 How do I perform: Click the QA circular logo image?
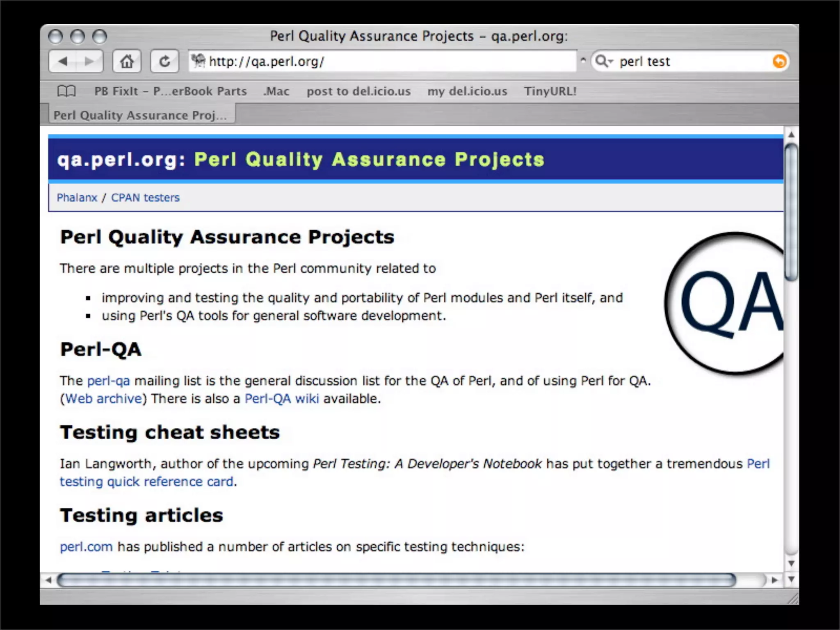[724, 304]
